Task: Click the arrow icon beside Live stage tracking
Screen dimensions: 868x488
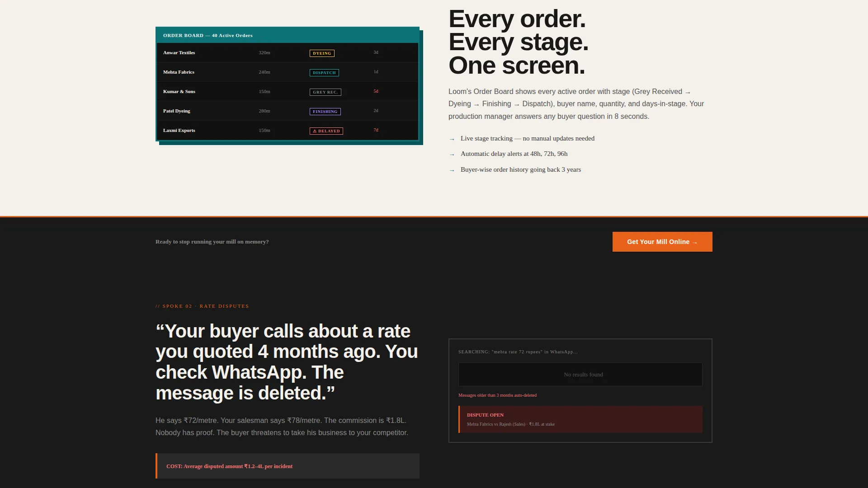Action: click(x=452, y=139)
